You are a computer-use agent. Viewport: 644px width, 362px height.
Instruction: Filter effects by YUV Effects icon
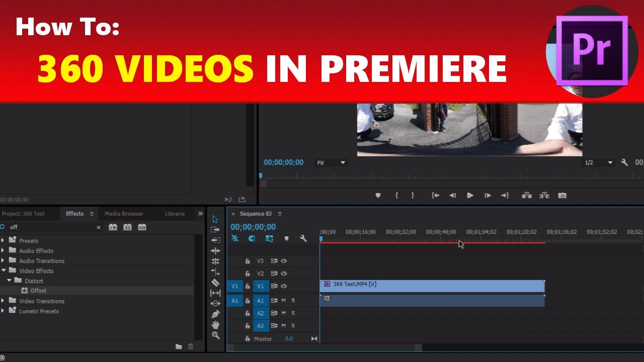click(142, 227)
